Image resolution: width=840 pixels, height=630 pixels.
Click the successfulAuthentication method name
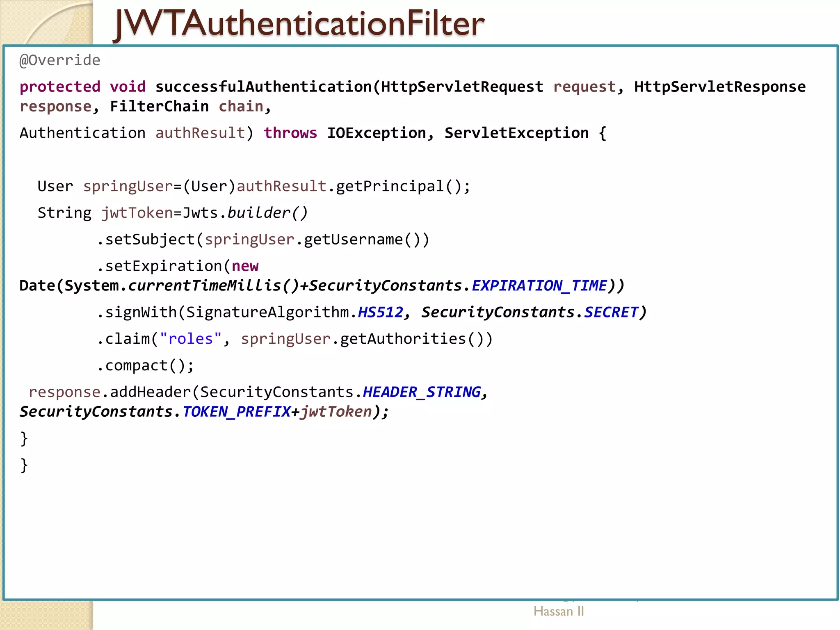pos(263,87)
